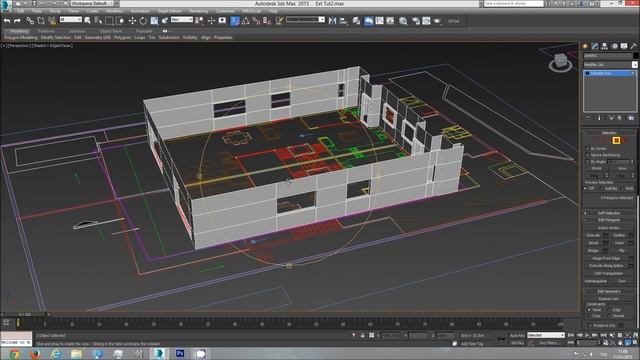Click the search keyword input field
The image size is (640, 360).
513,3
